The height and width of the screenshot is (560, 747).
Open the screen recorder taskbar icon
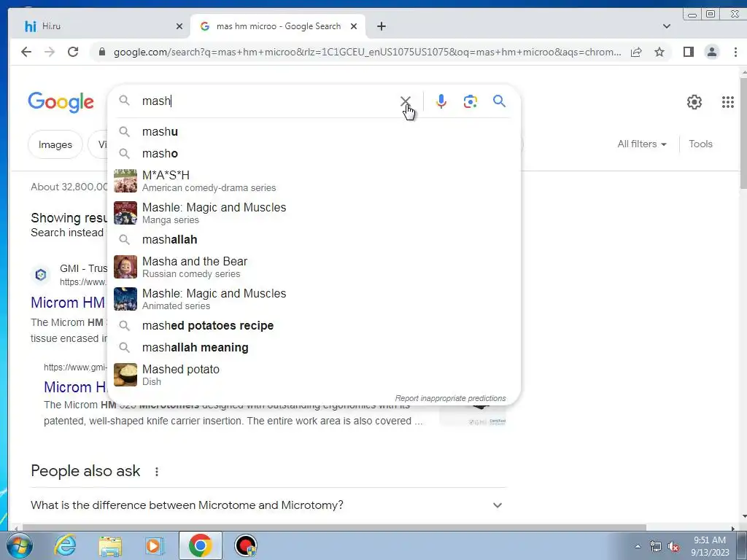[246, 545]
